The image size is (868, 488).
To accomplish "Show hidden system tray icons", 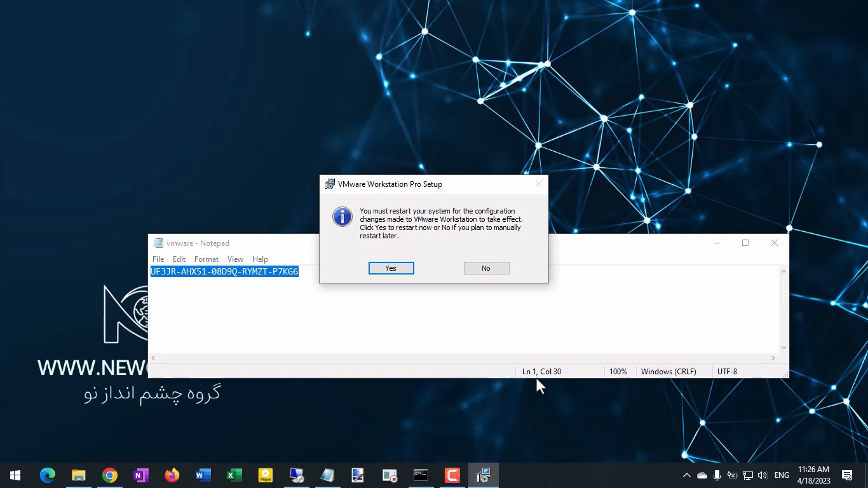I will click(686, 475).
